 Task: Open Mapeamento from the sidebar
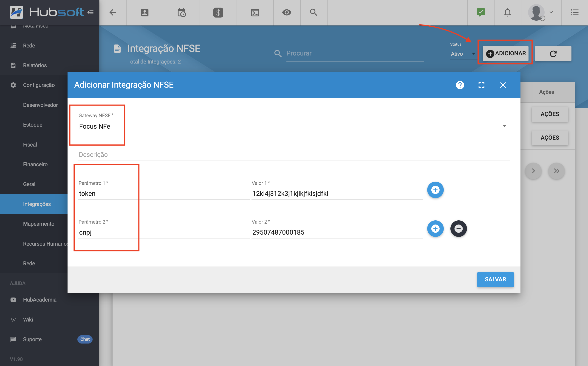click(39, 224)
